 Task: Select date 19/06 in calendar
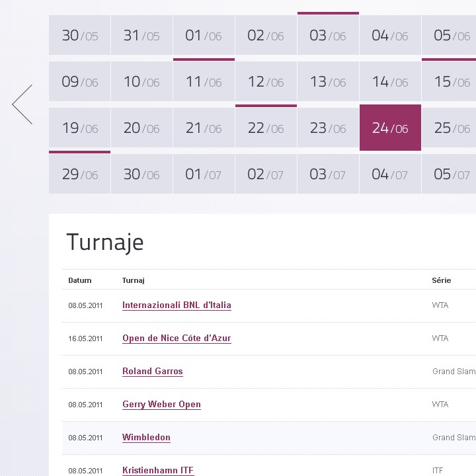coord(79,128)
